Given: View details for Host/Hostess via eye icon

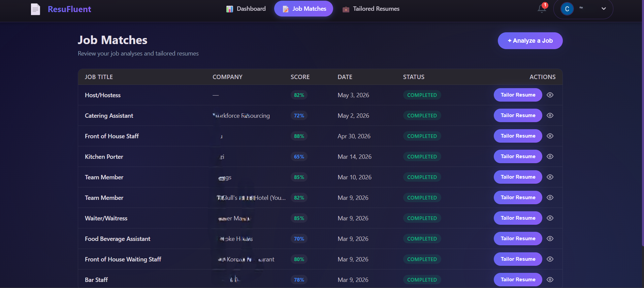Looking at the screenshot, I should [x=550, y=95].
